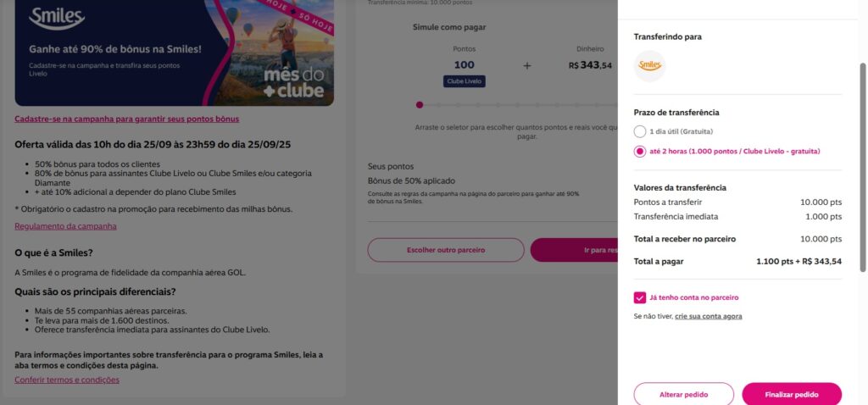Click the pink slider handle for points

(x=420, y=104)
